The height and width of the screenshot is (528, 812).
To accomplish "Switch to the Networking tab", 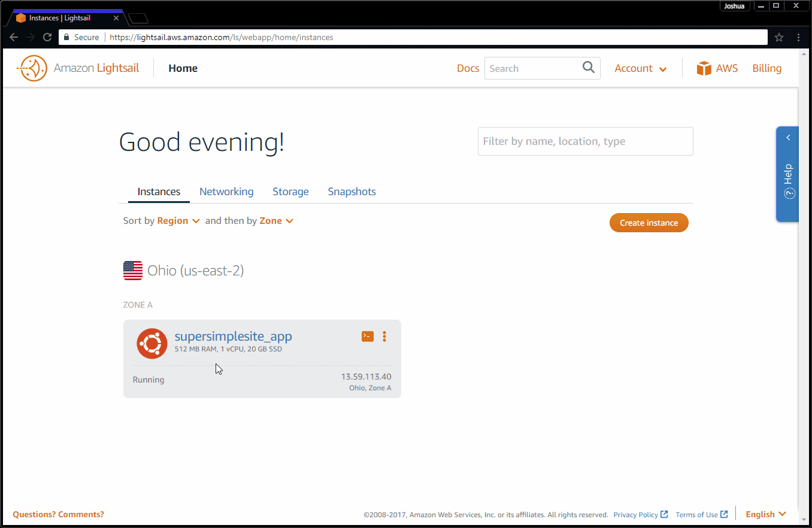I will coord(226,192).
